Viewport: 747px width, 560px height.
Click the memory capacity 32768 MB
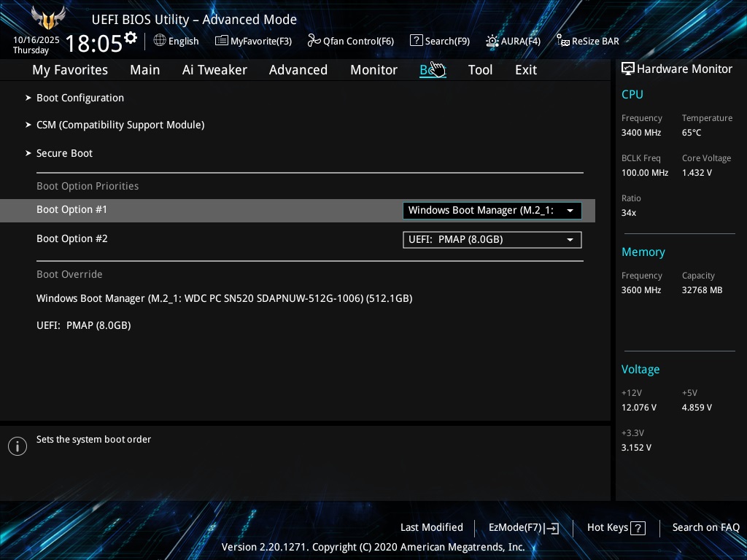[703, 290]
